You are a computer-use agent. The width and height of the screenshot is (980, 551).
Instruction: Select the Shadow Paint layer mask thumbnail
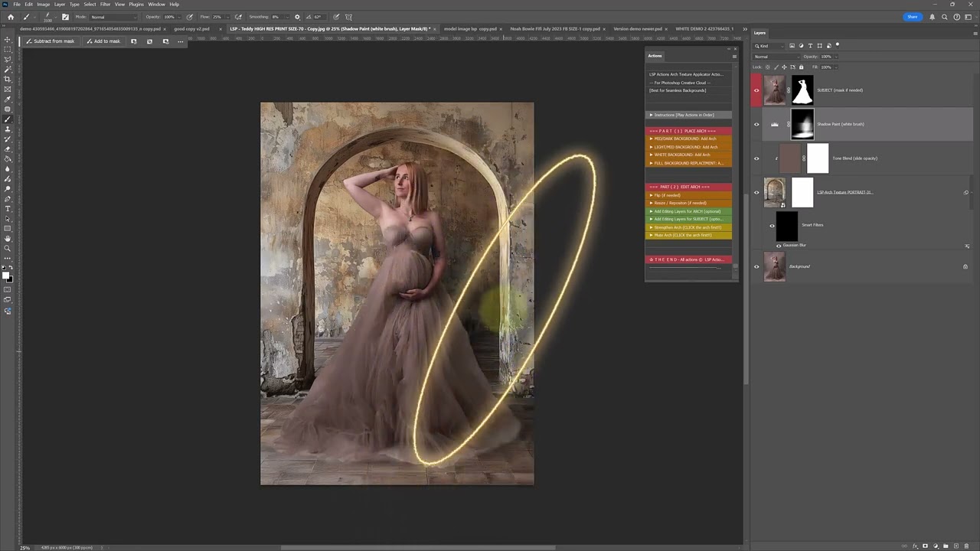click(802, 124)
